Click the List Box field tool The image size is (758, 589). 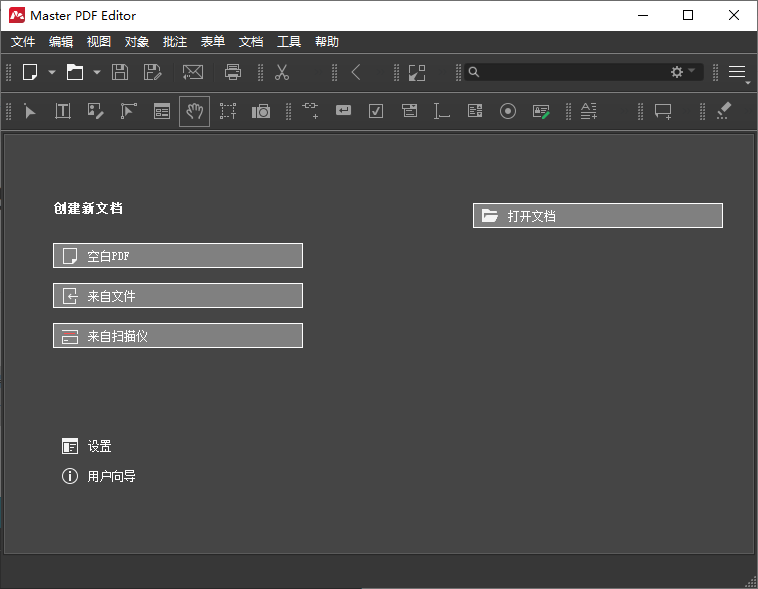coord(475,111)
